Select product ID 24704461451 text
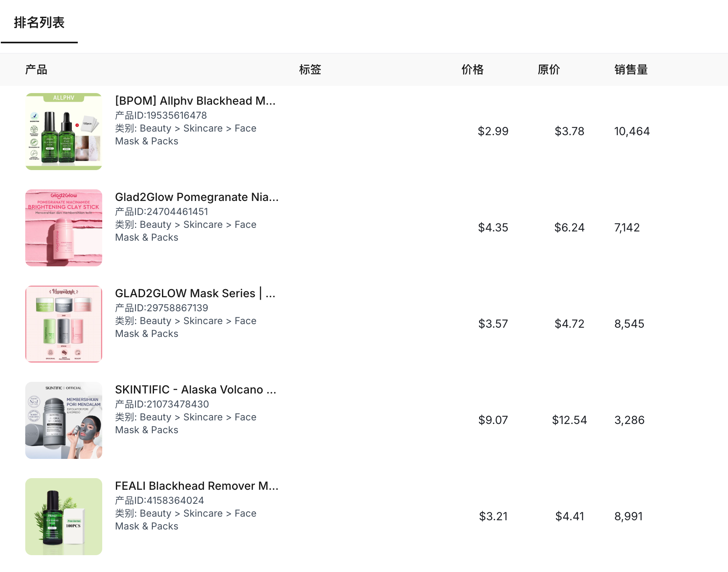Viewport: 728px width, 572px height. (x=162, y=212)
